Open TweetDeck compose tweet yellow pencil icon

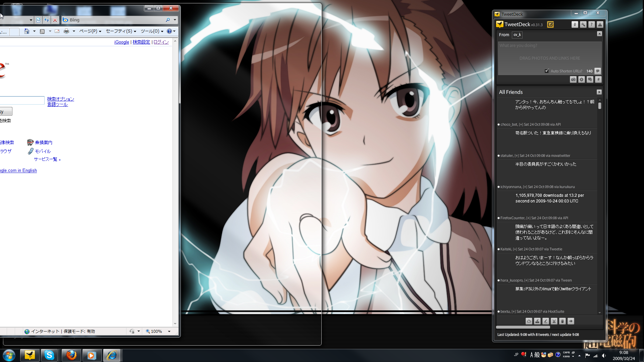pyautogui.click(x=550, y=24)
